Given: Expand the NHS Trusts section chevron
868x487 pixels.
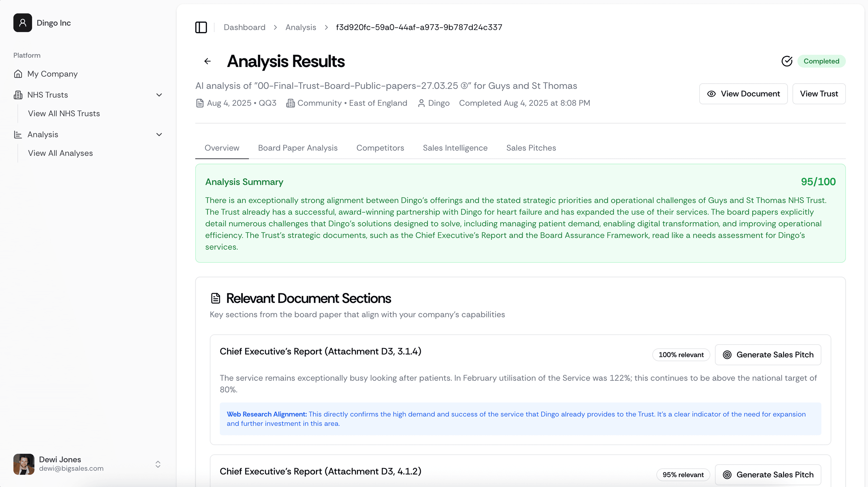Looking at the screenshot, I should click(x=159, y=95).
